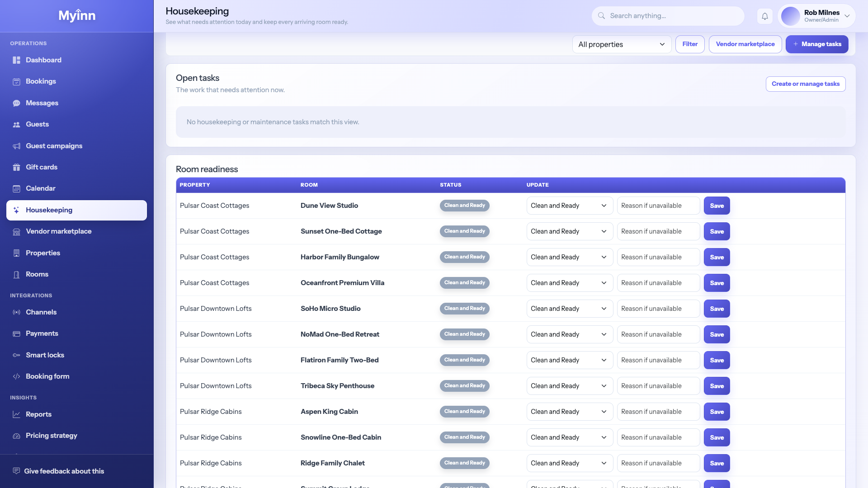Click the Manage tasks button

coord(817,44)
